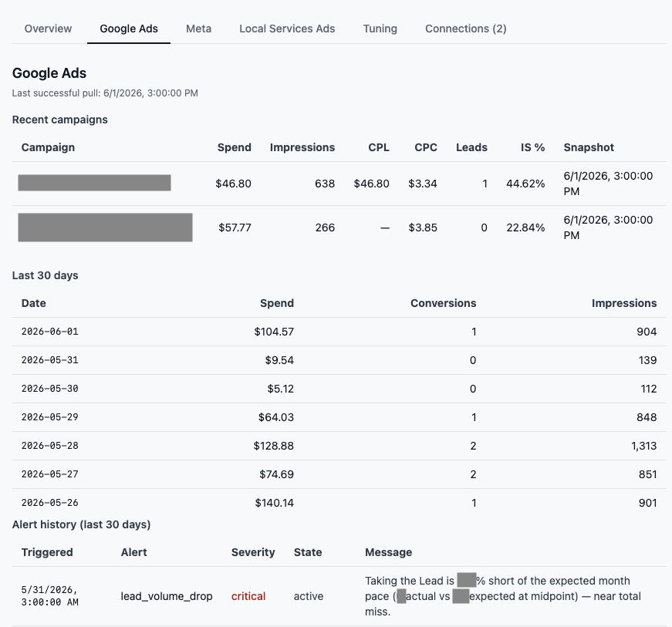Select the Google Ads tab

point(129,29)
